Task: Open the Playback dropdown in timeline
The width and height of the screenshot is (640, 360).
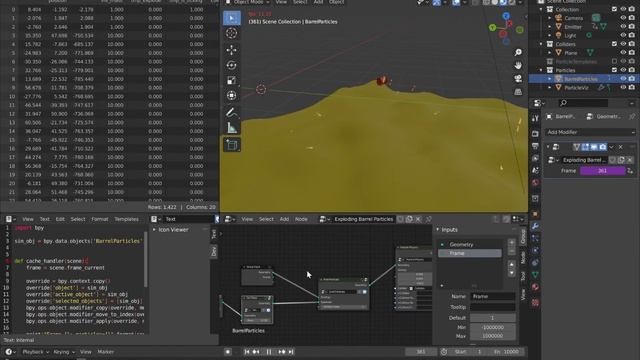Action: click(x=36, y=352)
